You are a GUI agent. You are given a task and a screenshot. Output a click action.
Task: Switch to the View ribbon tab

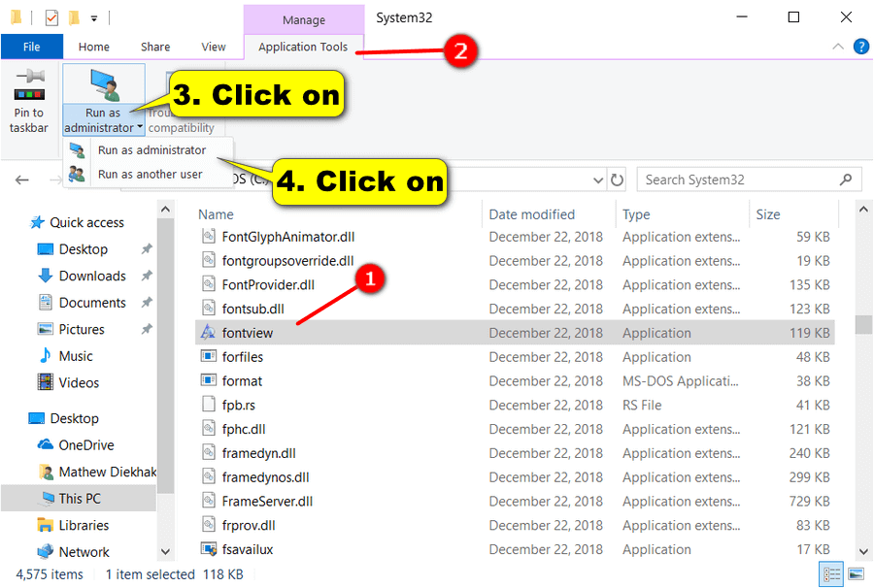[x=214, y=46]
